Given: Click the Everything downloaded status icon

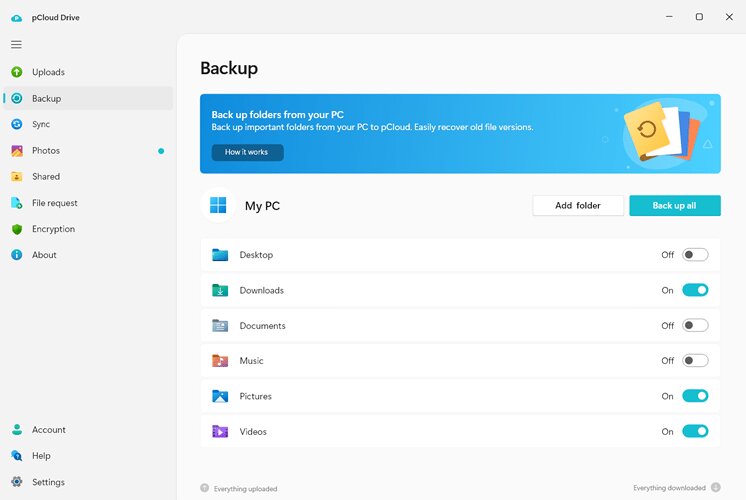Looking at the screenshot, I should click(x=715, y=488).
